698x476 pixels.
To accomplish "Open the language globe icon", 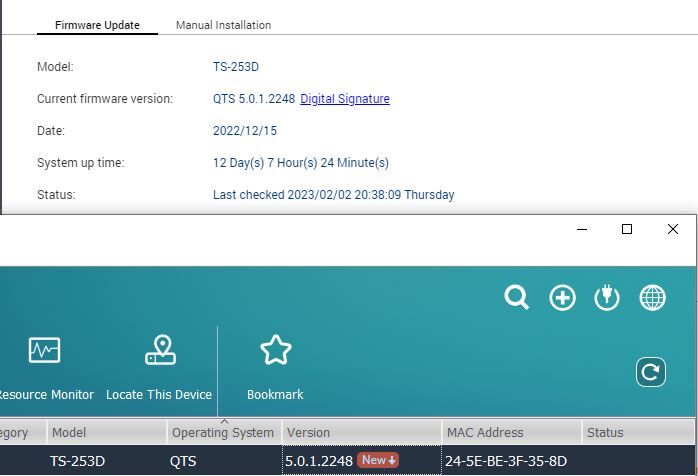I will click(x=653, y=297).
